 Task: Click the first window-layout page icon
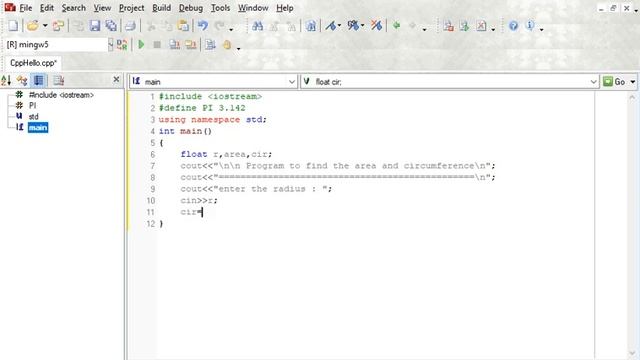pyautogui.click(x=449, y=26)
